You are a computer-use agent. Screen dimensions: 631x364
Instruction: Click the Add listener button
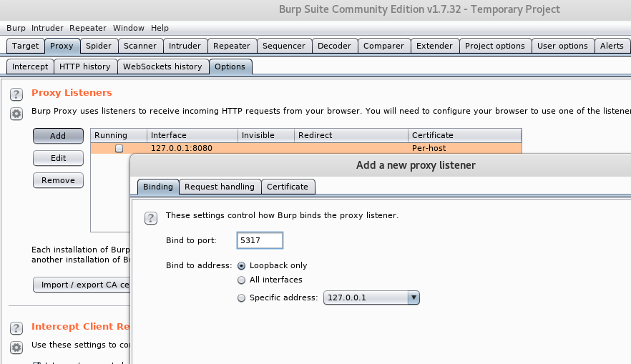(x=59, y=136)
